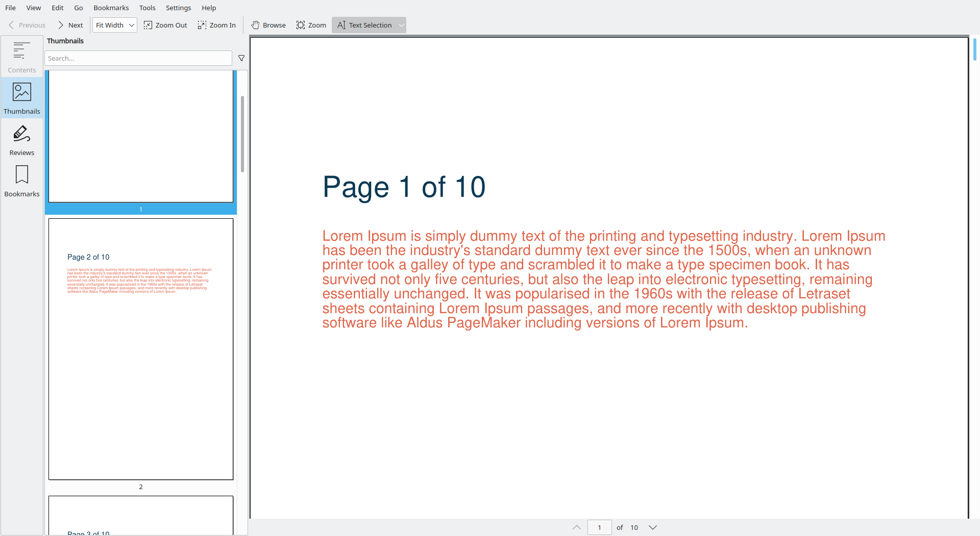The image size is (980, 536).
Task: Click the up arrow for previous page
Action: (x=577, y=527)
